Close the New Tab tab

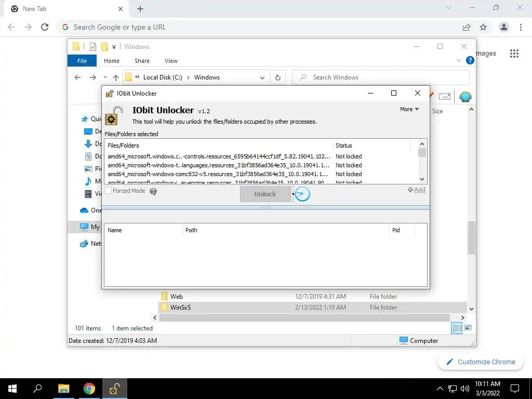coord(121,9)
